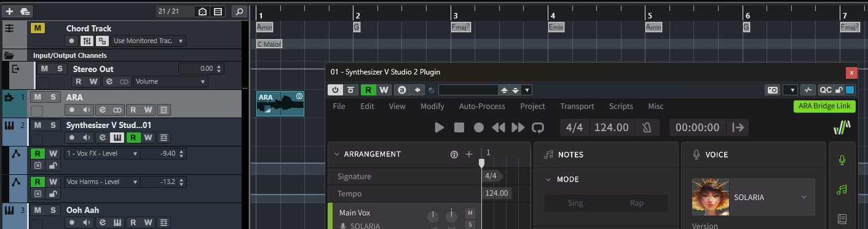The width and height of the screenshot is (868, 229).
Task: Mute the Chord Track
Action: point(37,28)
